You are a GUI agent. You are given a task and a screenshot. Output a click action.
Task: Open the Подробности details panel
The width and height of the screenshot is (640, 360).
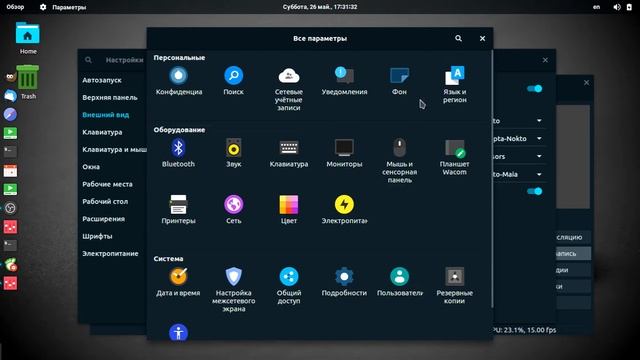[x=344, y=282]
